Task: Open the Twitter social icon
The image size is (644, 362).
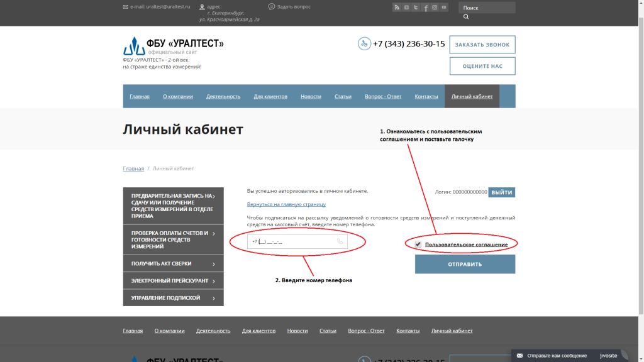Action: click(x=416, y=8)
